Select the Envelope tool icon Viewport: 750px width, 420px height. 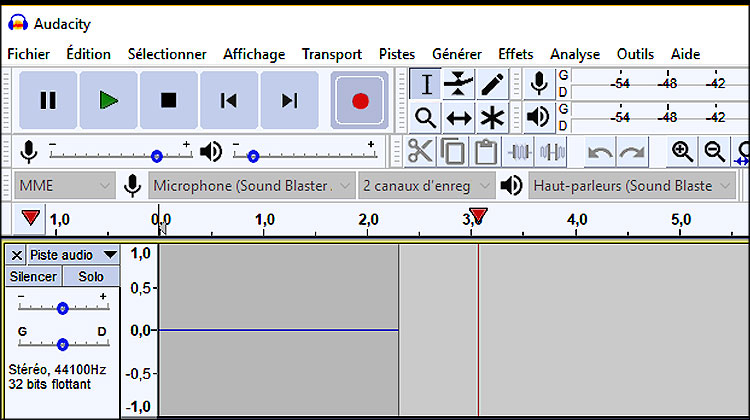tap(459, 84)
